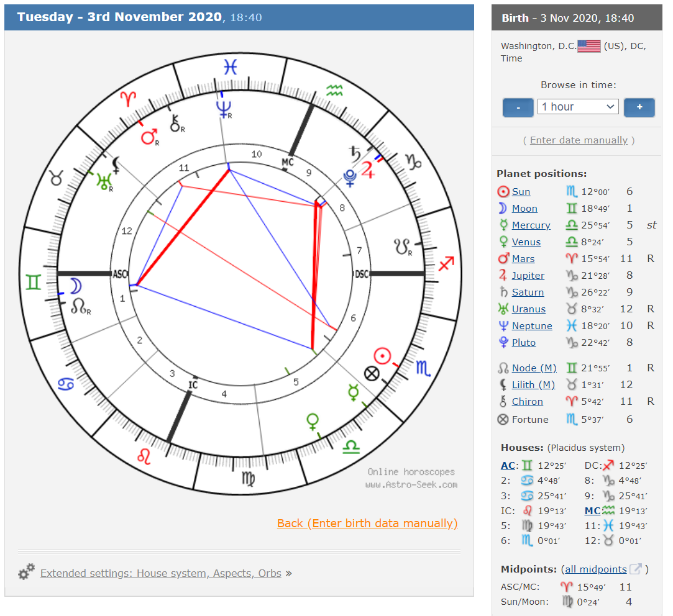Open the Jupiter planet link
This screenshot has width=673, height=616.
(528, 275)
